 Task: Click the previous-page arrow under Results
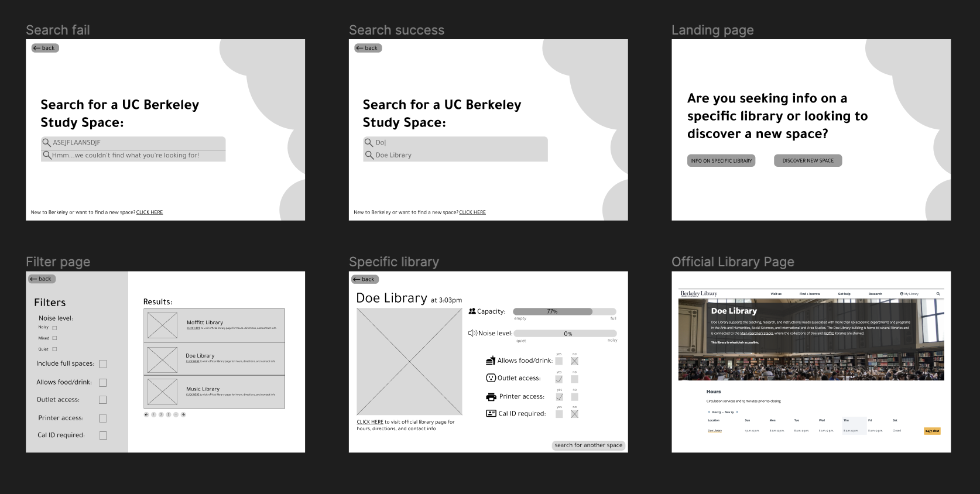coord(146,414)
